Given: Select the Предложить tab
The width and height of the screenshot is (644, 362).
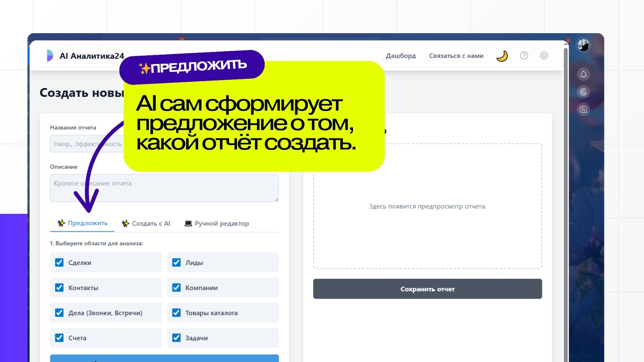Looking at the screenshot, I should 83,223.
